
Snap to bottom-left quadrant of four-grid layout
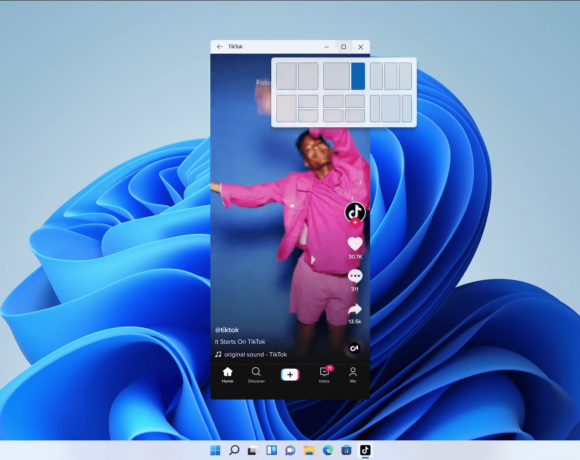[x=333, y=116]
